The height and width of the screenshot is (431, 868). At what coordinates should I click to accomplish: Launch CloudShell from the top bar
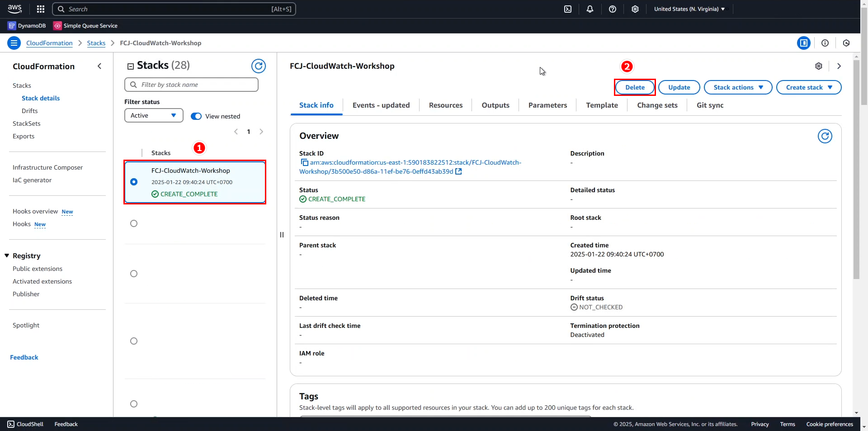pyautogui.click(x=568, y=9)
